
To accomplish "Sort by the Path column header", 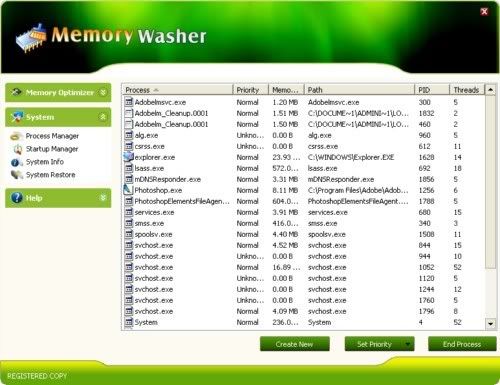I will click(x=359, y=90).
